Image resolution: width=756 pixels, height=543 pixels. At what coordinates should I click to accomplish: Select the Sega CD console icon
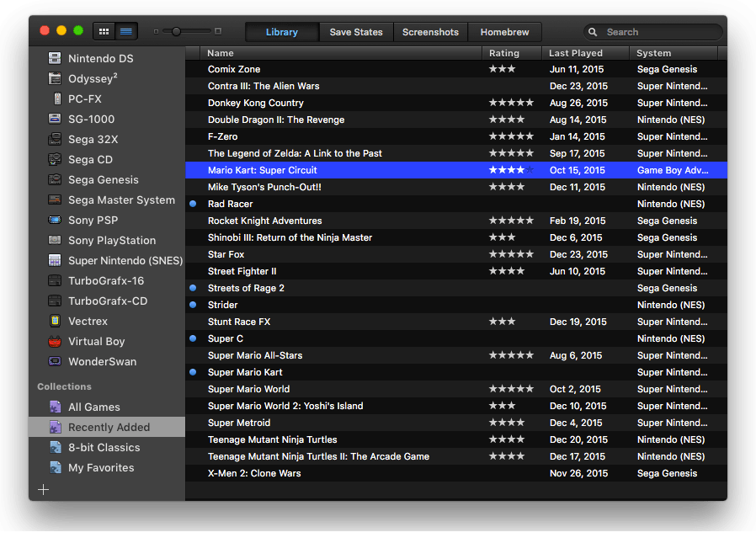(x=55, y=160)
